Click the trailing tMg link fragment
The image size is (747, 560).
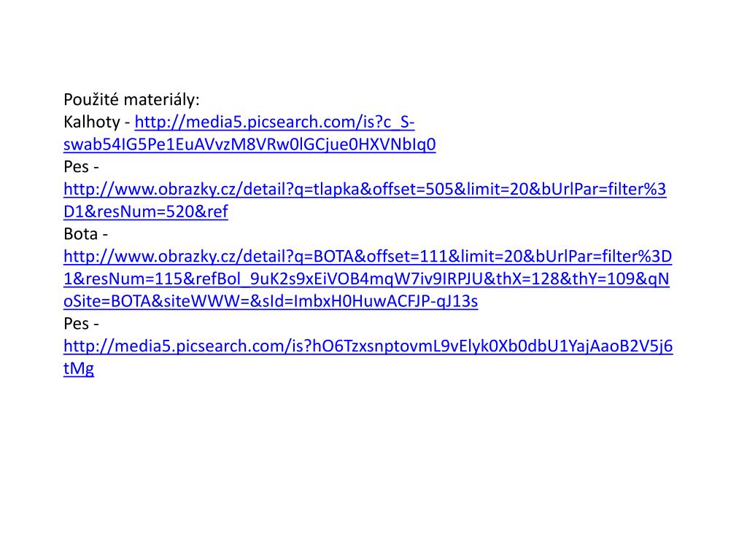[x=79, y=369]
